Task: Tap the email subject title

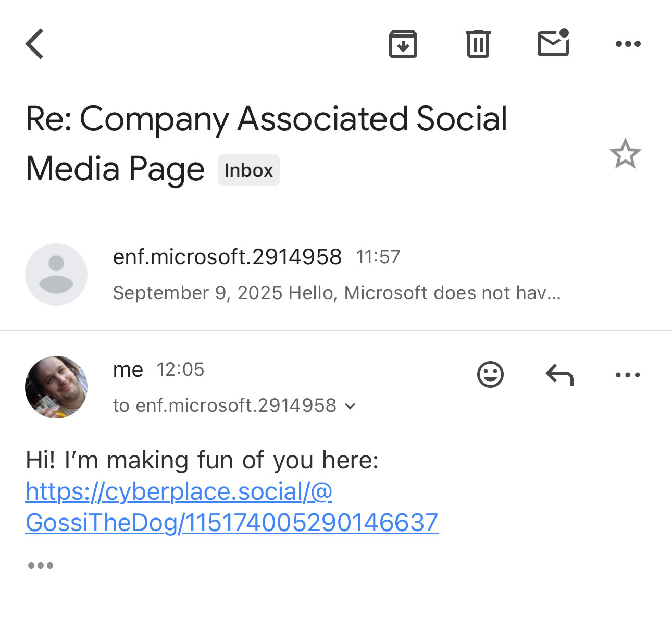Action: (266, 143)
